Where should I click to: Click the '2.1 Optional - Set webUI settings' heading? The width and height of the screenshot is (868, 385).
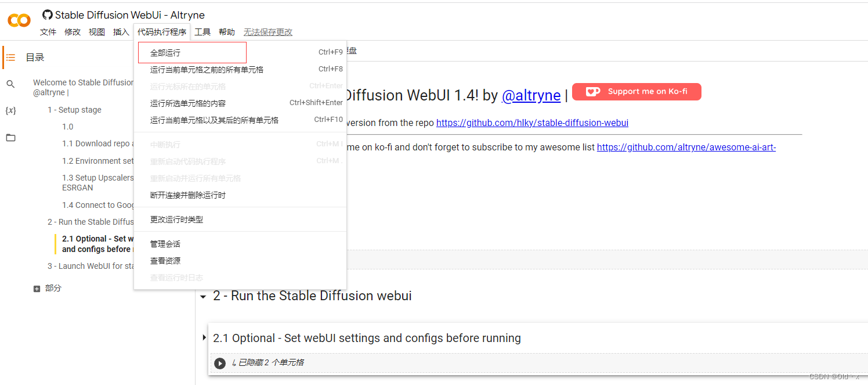(x=367, y=338)
